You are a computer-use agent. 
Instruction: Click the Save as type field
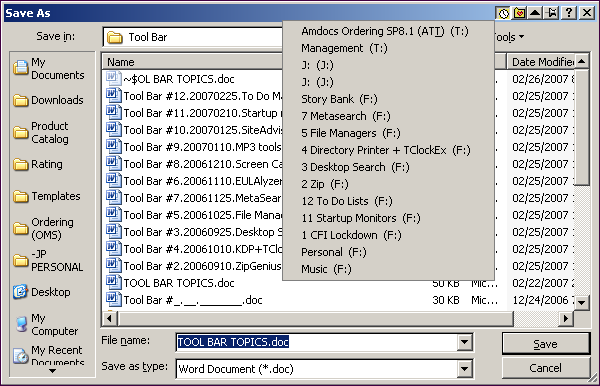tap(317, 369)
